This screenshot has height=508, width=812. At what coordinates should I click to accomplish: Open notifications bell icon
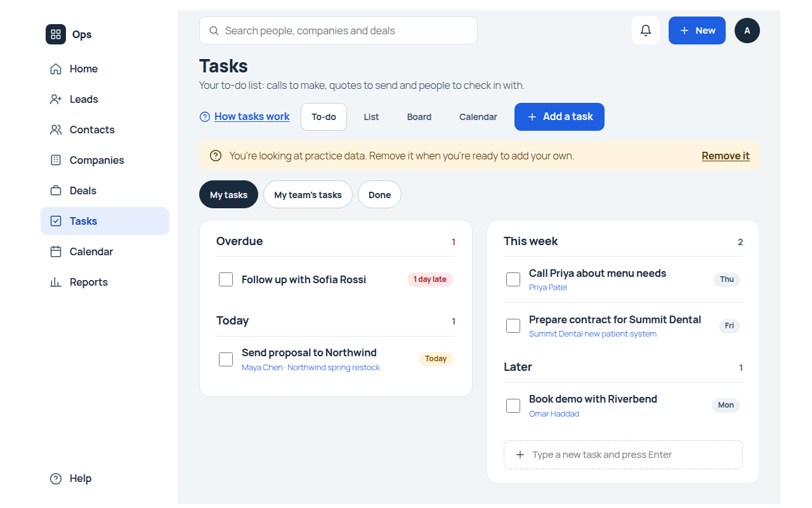(x=646, y=30)
